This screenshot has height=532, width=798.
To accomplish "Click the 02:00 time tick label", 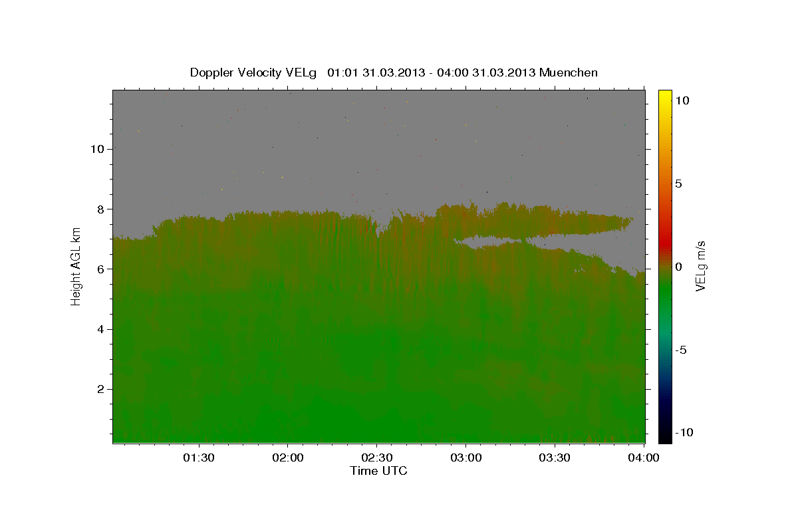I will coord(288,458).
